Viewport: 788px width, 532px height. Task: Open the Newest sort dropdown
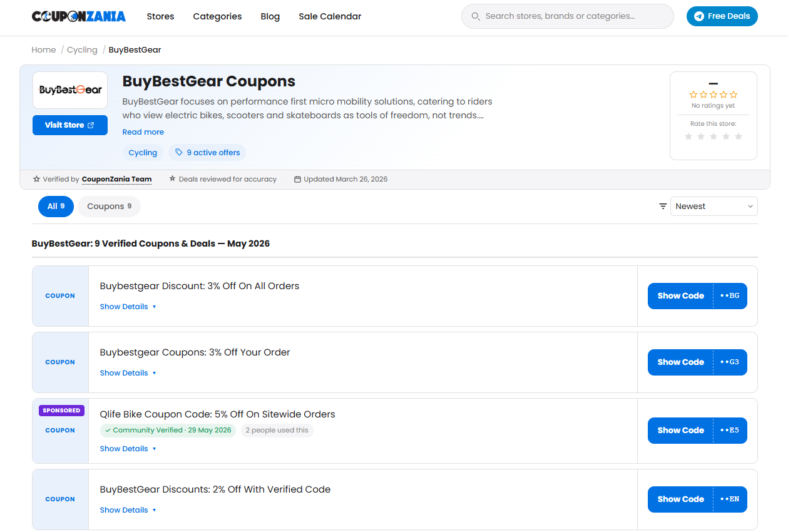tap(714, 207)
